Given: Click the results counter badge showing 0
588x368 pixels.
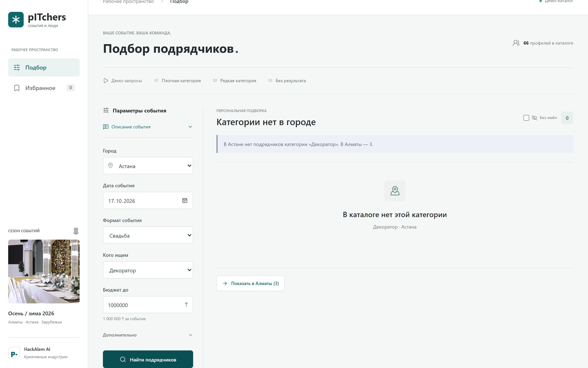Looking at the screenshot, I should (x=567, y=118).
